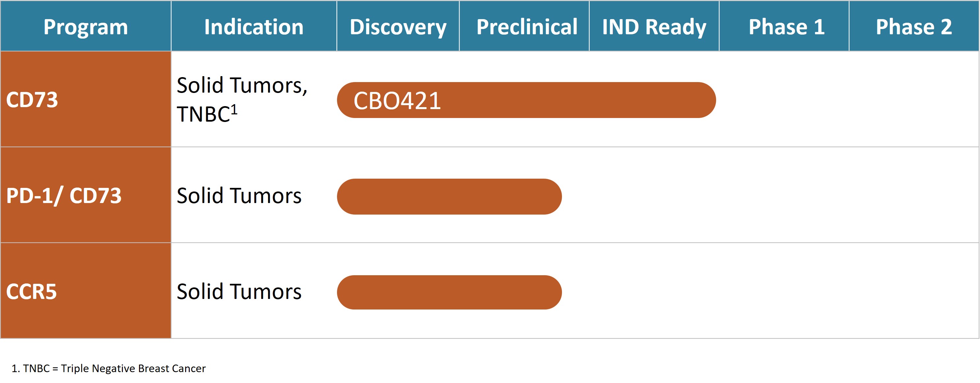Click the Phase 2 column header
Viewport: 980px width, 383px height.
[x=914, y=27]
